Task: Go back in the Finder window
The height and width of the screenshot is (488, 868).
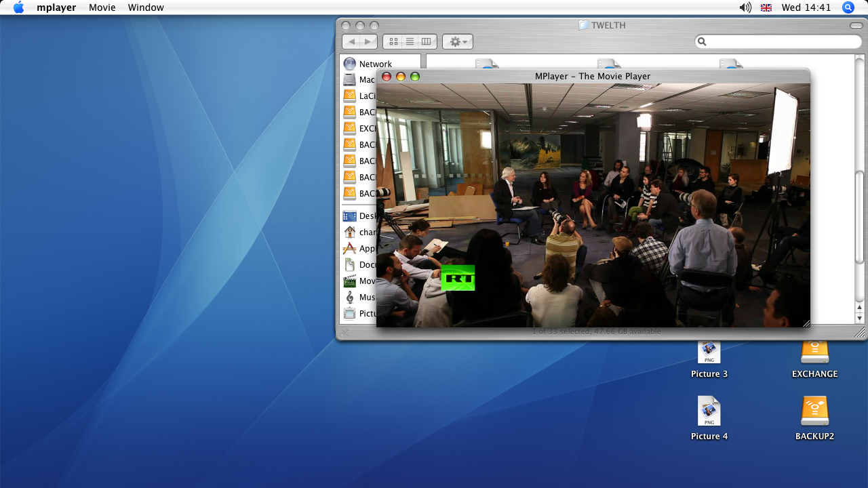Action: pos(351,41)
